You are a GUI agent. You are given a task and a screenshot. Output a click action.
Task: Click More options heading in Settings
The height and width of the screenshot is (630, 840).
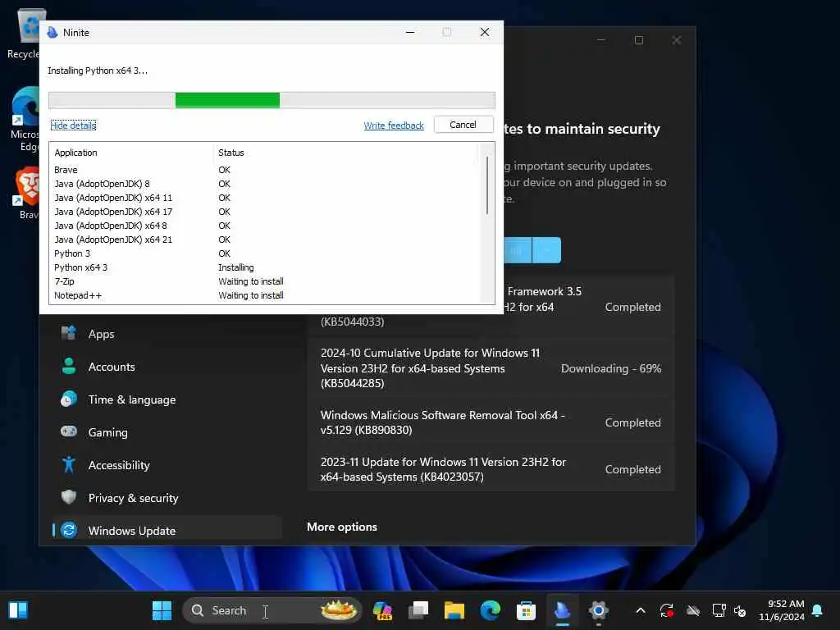click(342, 527)
